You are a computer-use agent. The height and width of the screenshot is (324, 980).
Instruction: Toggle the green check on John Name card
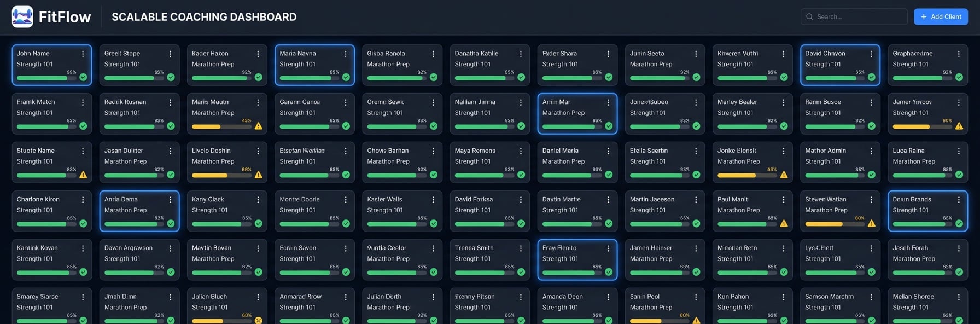(x=83, y=78)
